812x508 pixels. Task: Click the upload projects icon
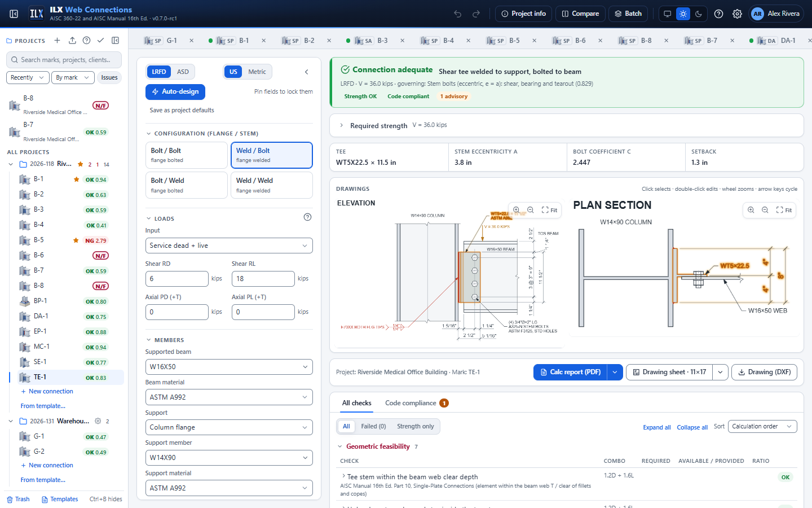(72, 41)
